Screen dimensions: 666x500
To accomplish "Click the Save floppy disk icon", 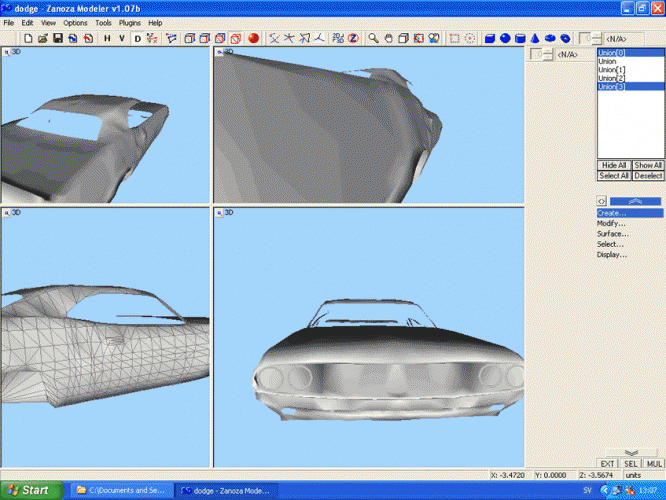I will tap(58, 39).
